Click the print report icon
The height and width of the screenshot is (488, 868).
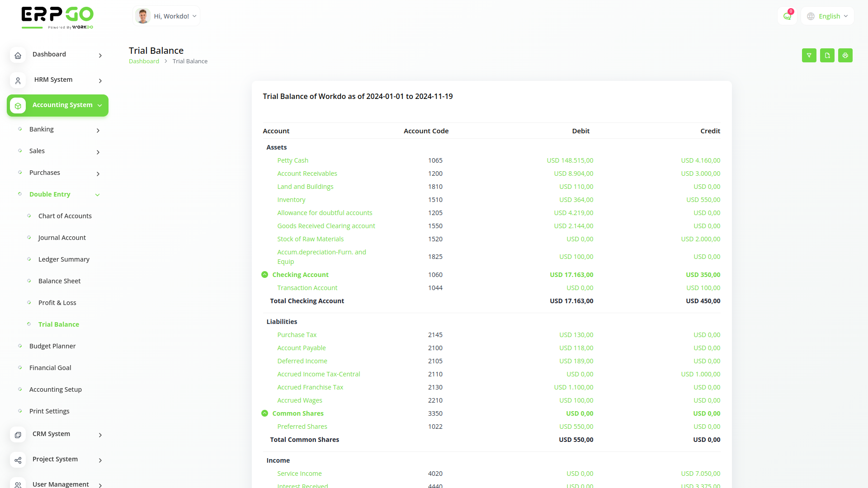(x=845, y=55)
